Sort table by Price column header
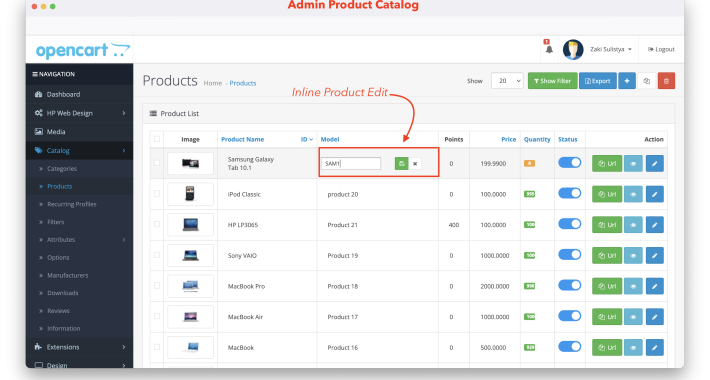This screenshot has height=380, width=710. coord(509,139)
